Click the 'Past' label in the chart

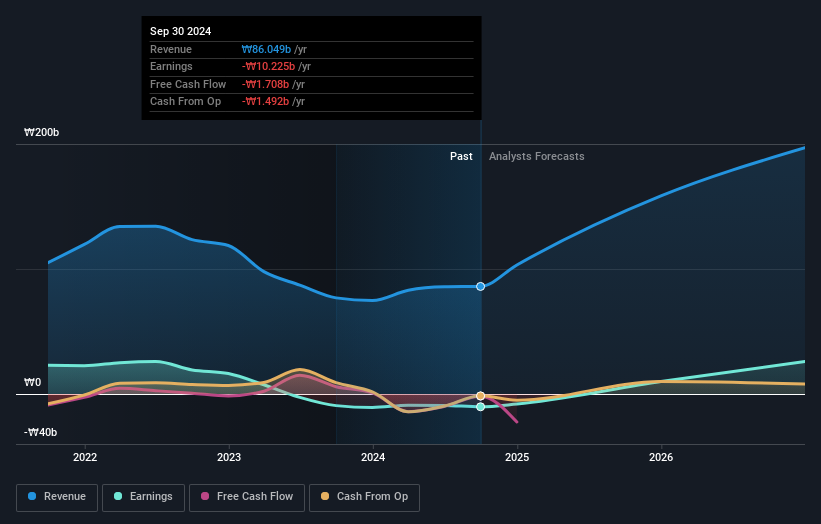(461, 156)
